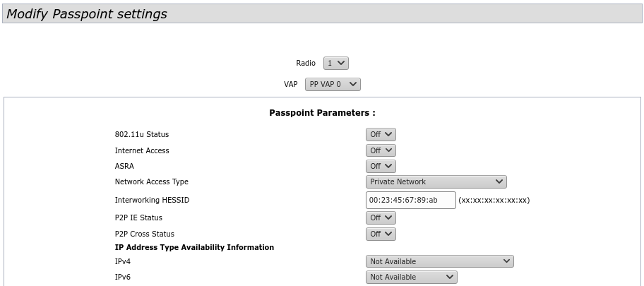Expand the IPv6 availability dropdown
644x286 pixels.
[411, 277]
